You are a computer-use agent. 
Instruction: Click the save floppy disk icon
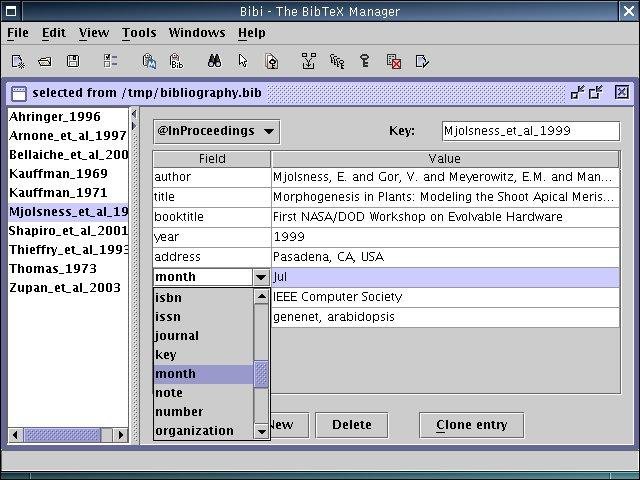tap(71, 61)
